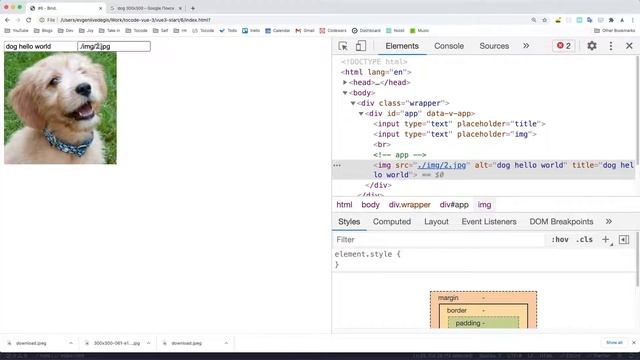The height and width of the screenshot is (360, 640).
Task: Switch to the Google search tab
Action: (145, 8)
